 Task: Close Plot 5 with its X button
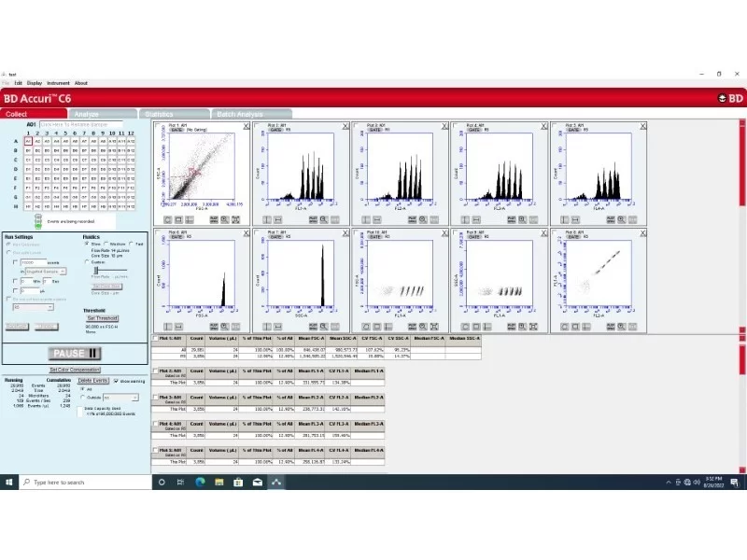pos(643,126)
